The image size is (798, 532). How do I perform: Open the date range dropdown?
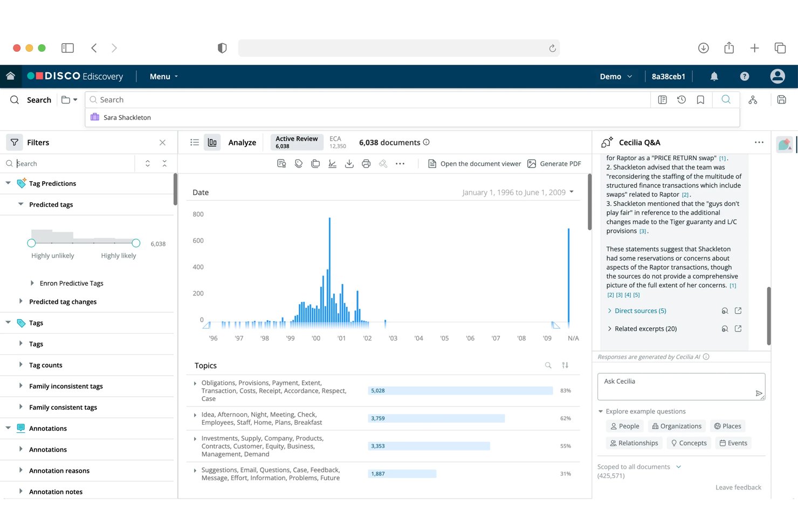518,192
